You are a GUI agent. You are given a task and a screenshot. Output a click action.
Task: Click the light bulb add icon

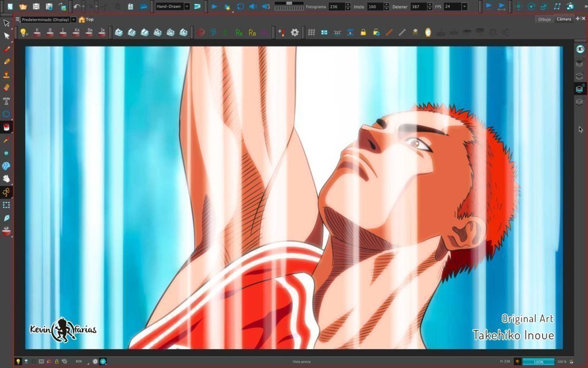(x=24, y=33)
